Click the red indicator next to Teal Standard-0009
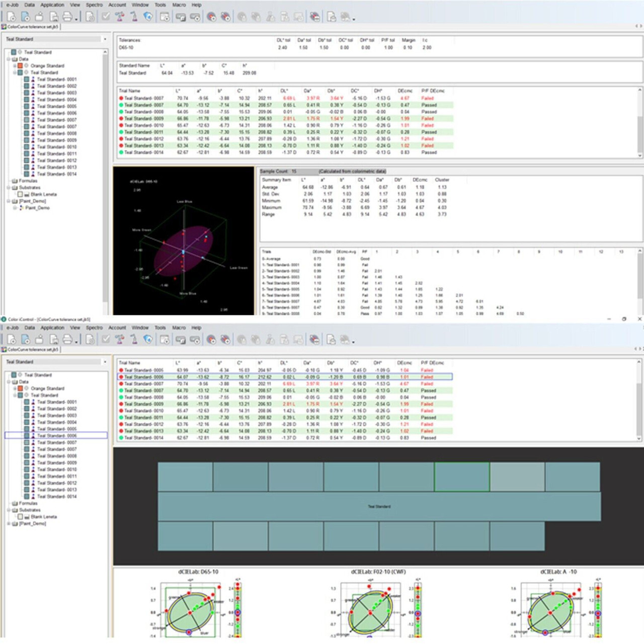 pos(121,118)
